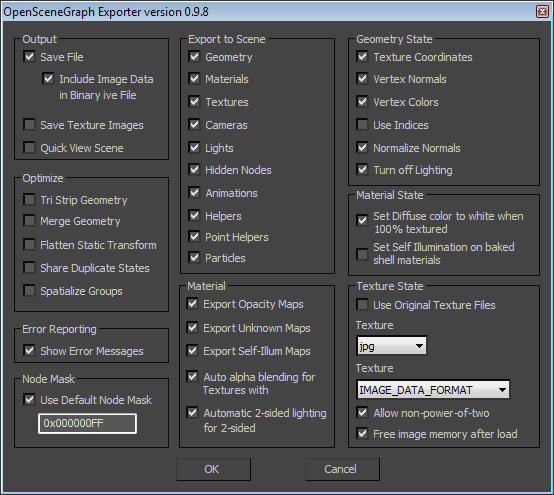Open the IMAGE_DATA_FORMAT dropdown

click(x=433, y=390)
